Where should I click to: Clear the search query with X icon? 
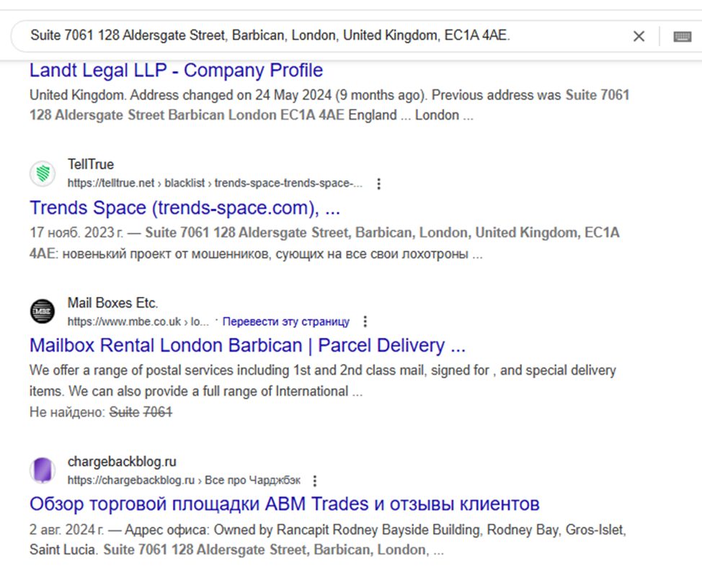click(639, 36)
